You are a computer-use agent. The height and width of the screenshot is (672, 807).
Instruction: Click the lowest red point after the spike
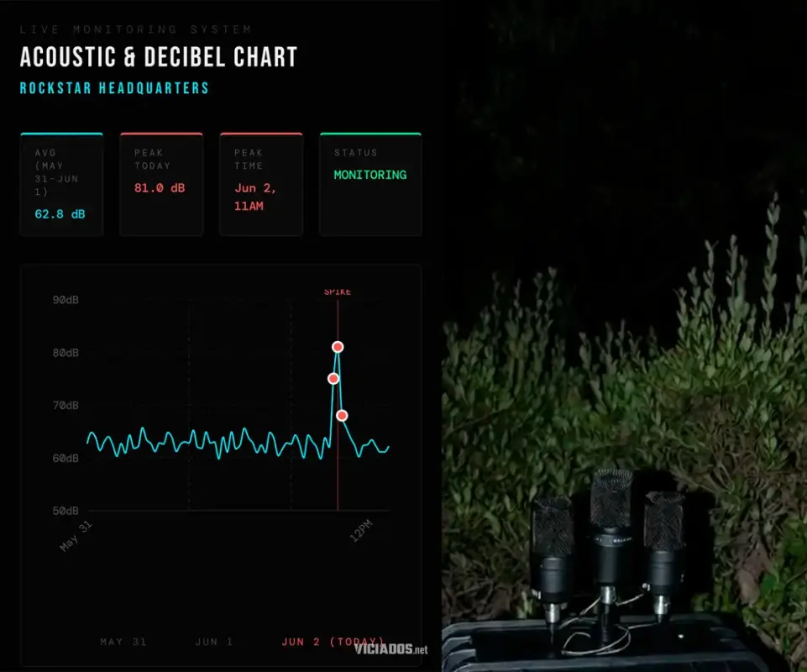pos(342,416)
